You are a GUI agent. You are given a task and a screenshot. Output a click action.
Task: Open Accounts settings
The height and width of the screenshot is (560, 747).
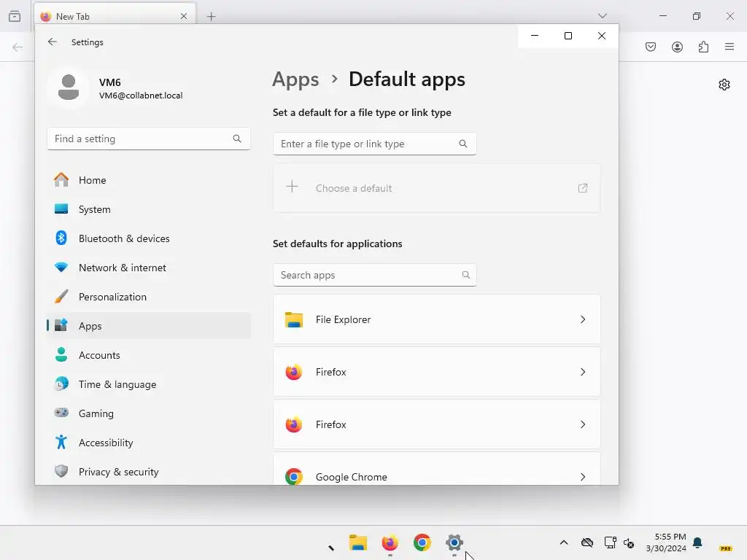click(x=149, y=355)
